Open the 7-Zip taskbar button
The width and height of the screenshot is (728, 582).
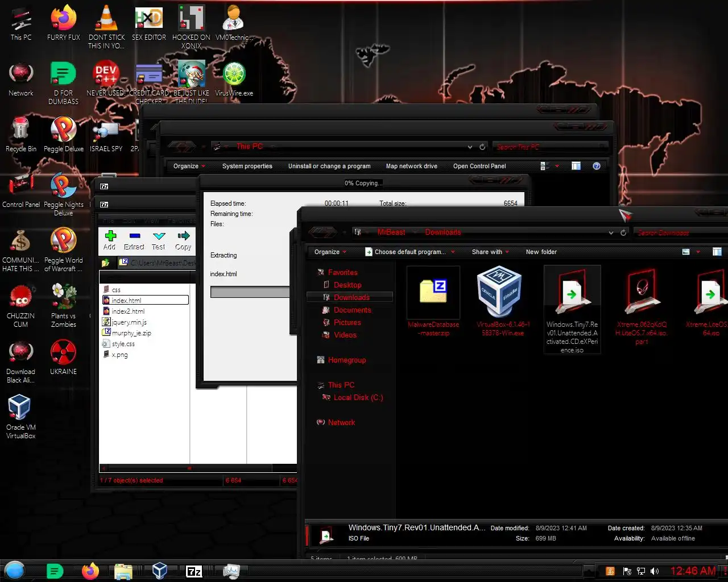coord(194,571)
